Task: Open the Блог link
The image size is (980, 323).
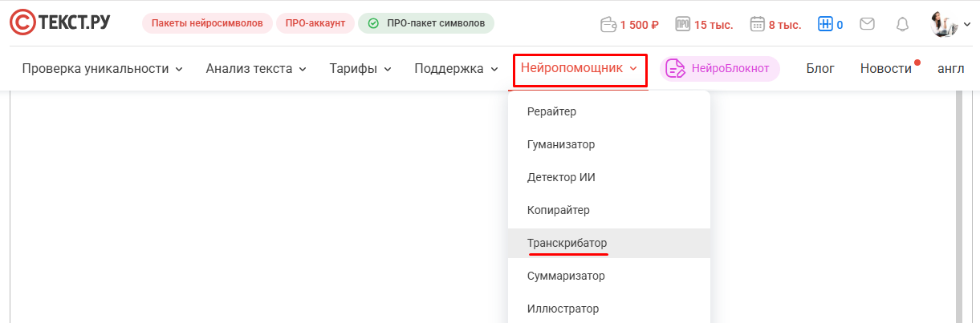Action: click(820, 69)
